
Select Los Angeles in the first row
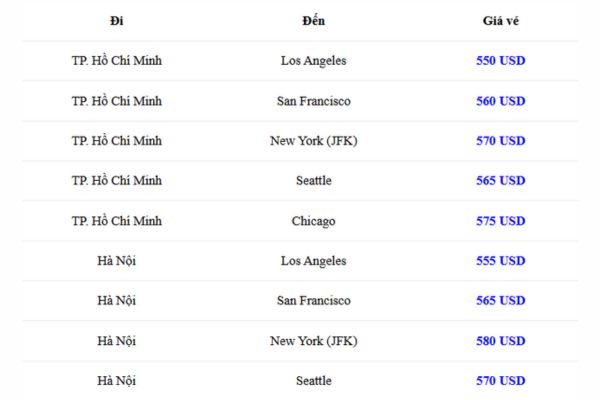point(313,60)
